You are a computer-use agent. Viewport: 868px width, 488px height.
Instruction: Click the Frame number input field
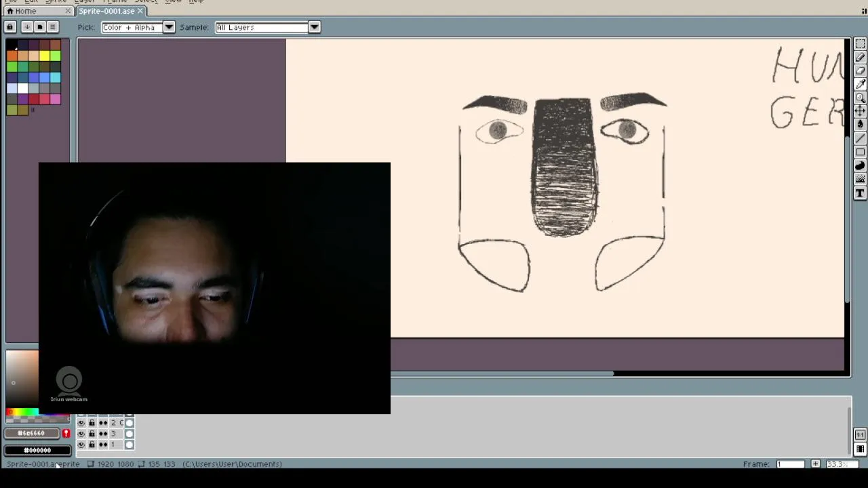click(x=791, y=464)
